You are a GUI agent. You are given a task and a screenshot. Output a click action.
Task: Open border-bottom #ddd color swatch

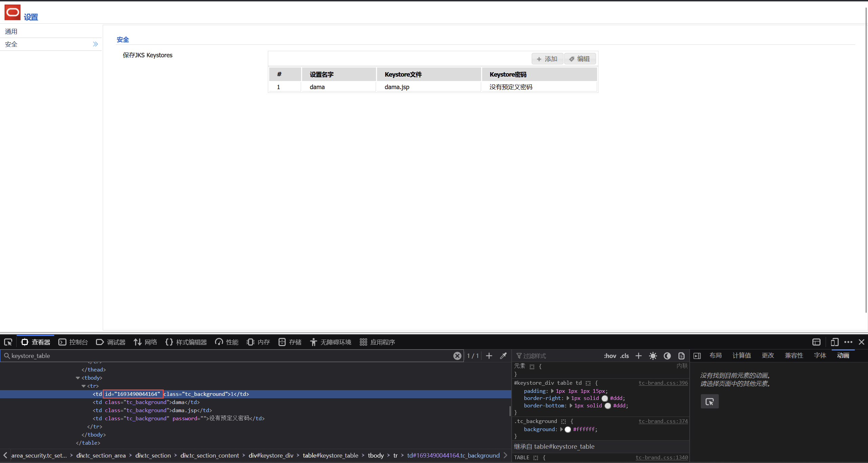(x=608, y=406)
